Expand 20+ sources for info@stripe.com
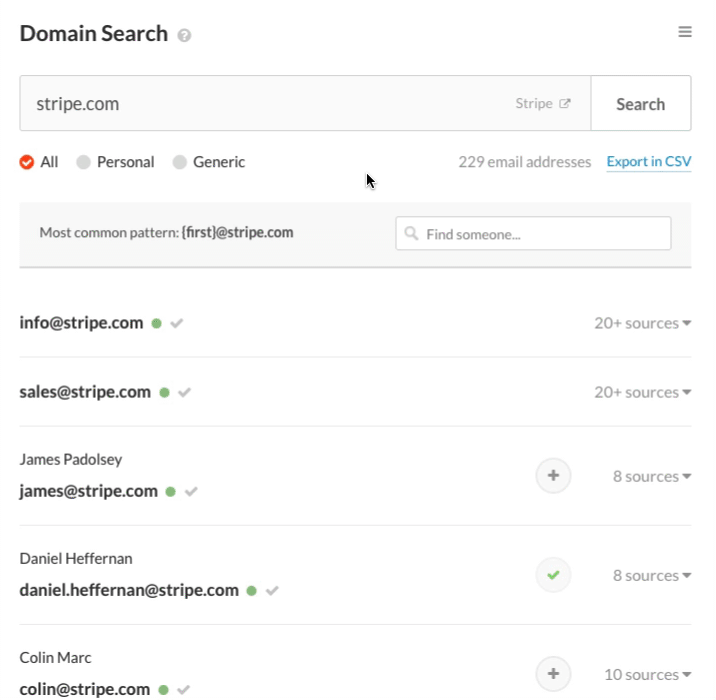This screenshot has height=700, width=716. click(642, 323)
